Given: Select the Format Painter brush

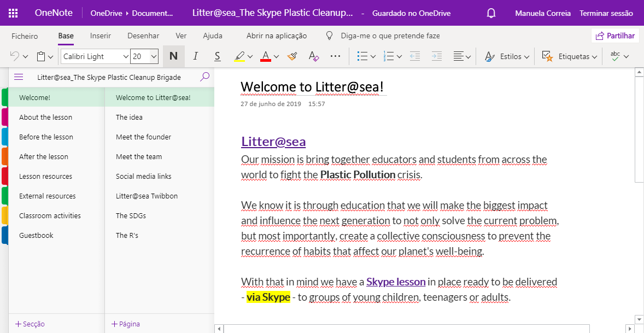Looking at the screenshot, I should click(292, 56).
